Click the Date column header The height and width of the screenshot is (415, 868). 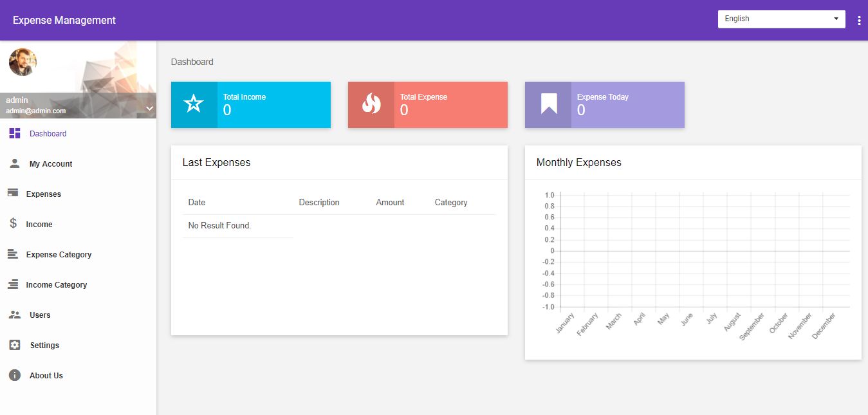tap(197, 202)
